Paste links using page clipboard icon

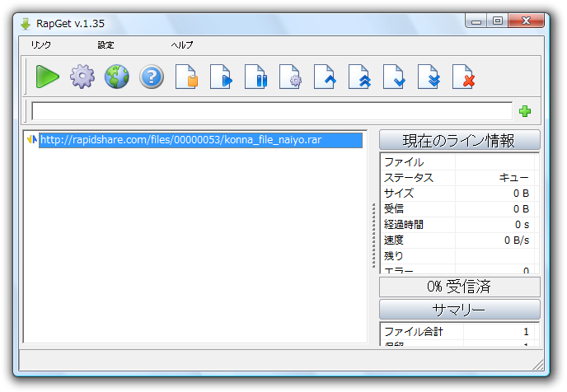[186, 77]
